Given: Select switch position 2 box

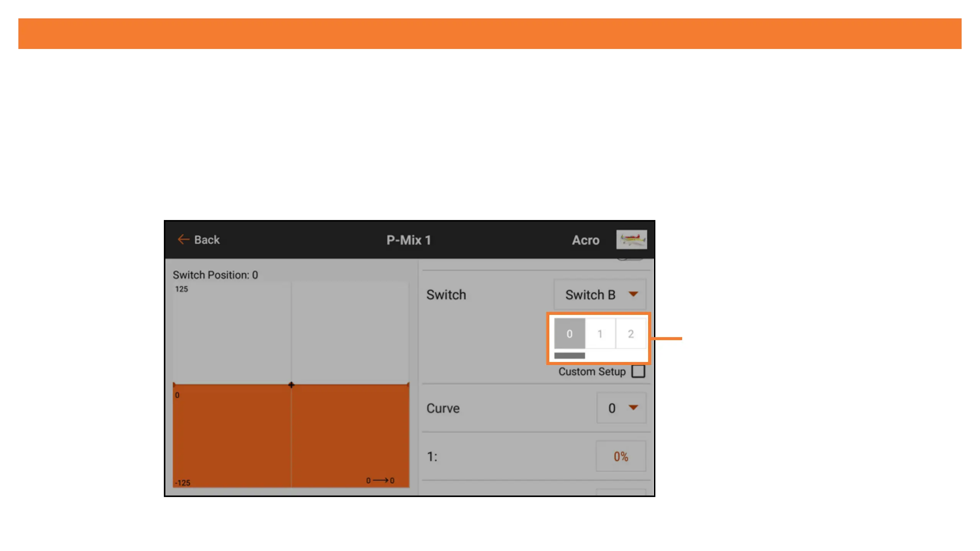Looking at the screenshot, I should [630, 334].
